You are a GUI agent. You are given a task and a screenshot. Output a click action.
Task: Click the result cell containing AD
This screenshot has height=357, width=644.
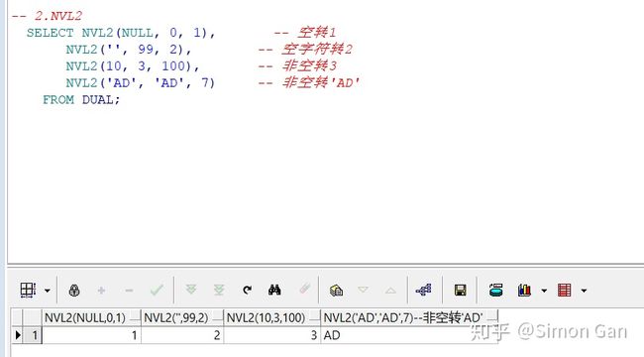(x=409, y=335)
